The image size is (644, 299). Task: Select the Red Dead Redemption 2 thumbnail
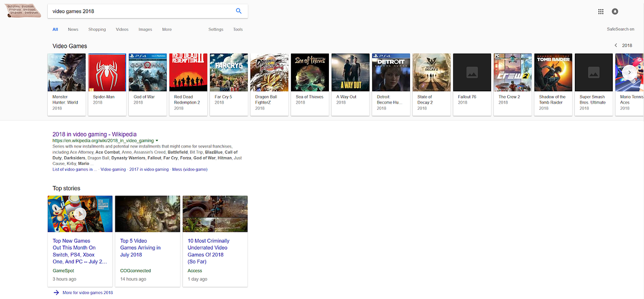tap(188, 72)
